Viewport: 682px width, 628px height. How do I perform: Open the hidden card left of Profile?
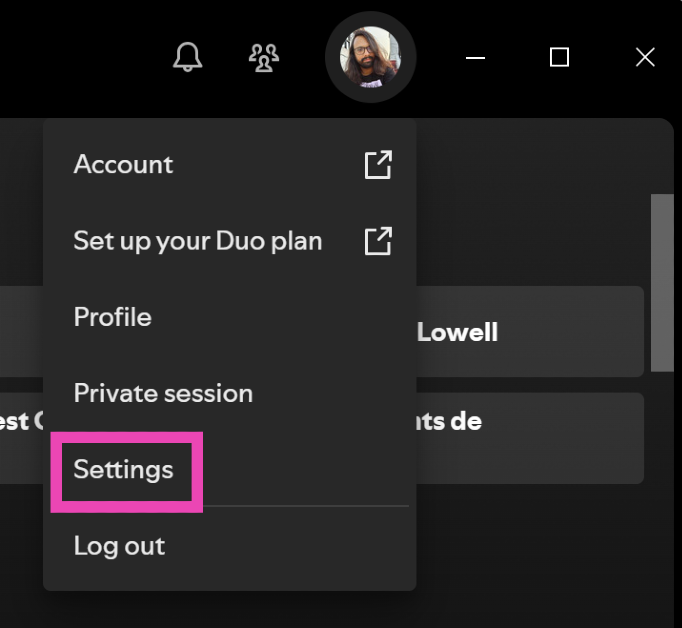[x=21, y=332]
